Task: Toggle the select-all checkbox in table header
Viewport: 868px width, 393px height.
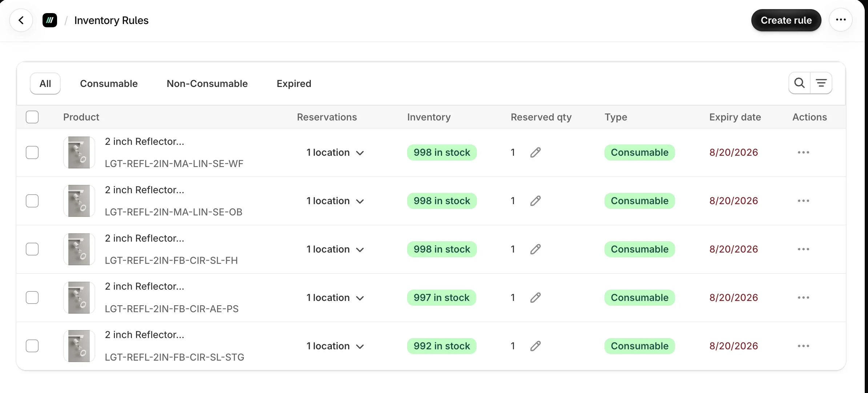Action: [32, 117]
